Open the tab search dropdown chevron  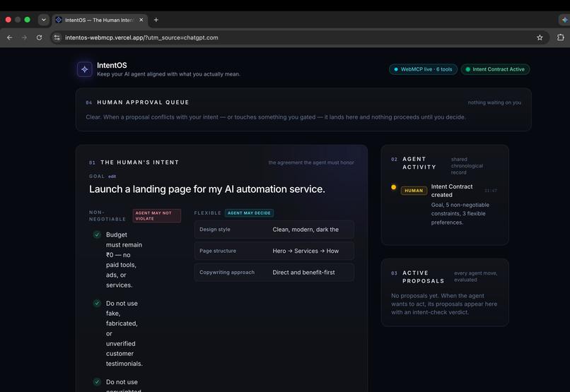(x=44, y=20)
